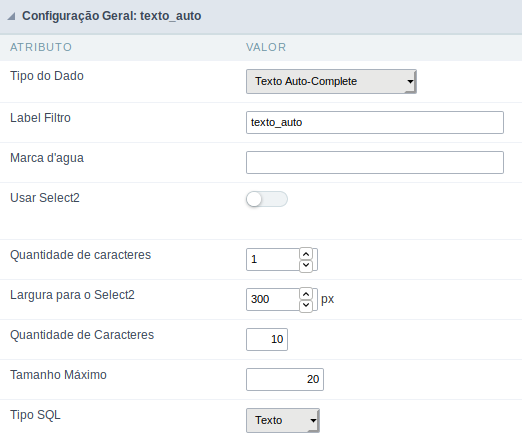The width and height of the screenshot is (522, 437).
Task: Click the Quantidade de Caracteres field showing 10
Action: coord(267,339)
